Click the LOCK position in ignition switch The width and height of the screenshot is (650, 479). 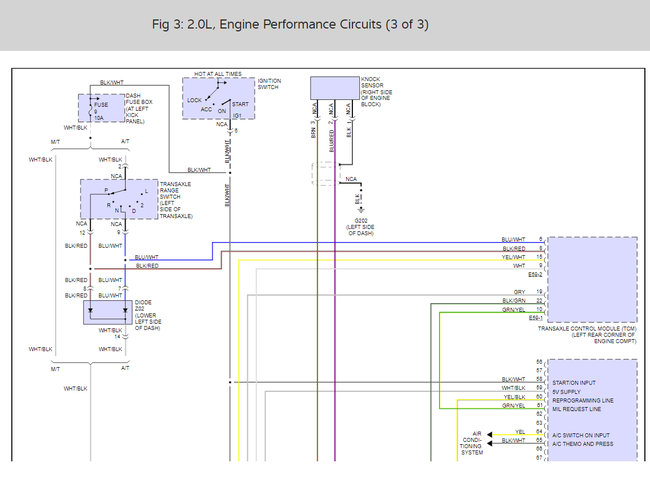point(194,100)
